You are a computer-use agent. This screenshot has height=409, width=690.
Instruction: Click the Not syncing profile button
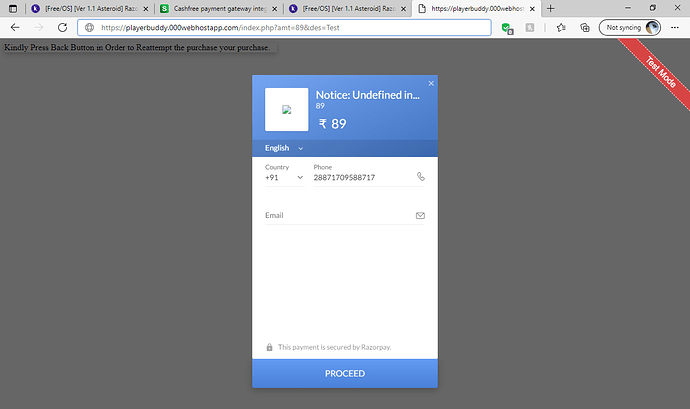point(630,27)
